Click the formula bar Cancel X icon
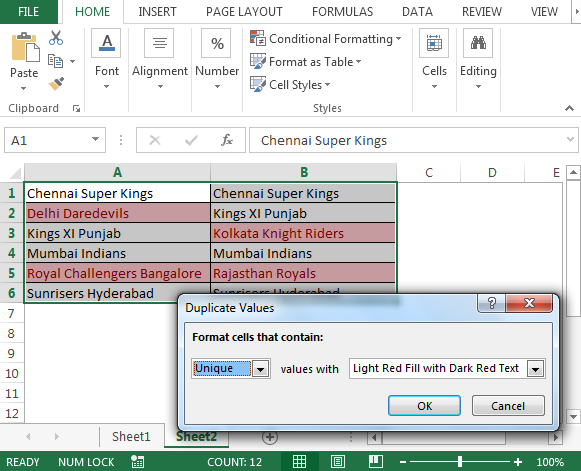Viewport: 581px width, 471px height. tap(155, 140)
